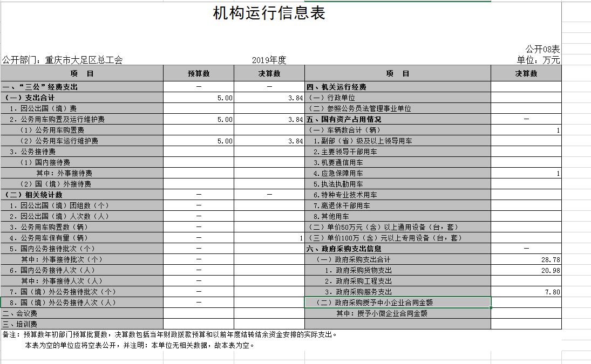Screen dimensions: 591x364
Task: Click 其中：授予小微企业合同金额 label
Action: (382, 313)
